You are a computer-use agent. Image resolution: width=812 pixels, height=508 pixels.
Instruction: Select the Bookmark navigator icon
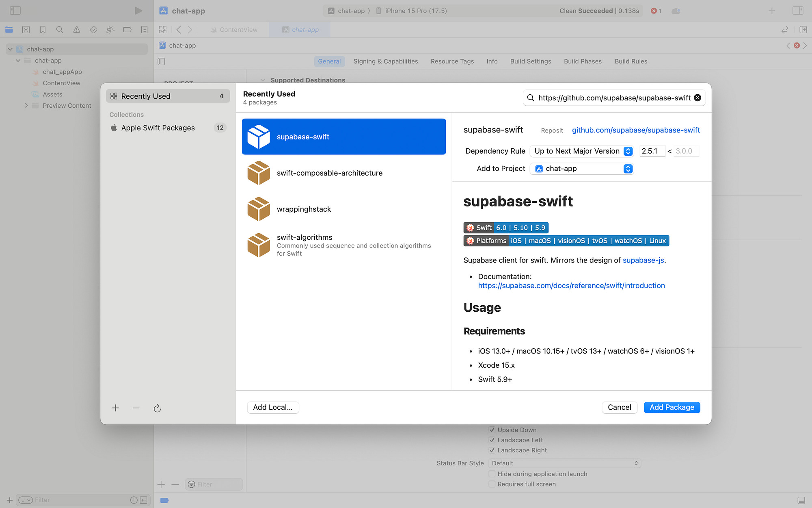click(x=43, y=30)
